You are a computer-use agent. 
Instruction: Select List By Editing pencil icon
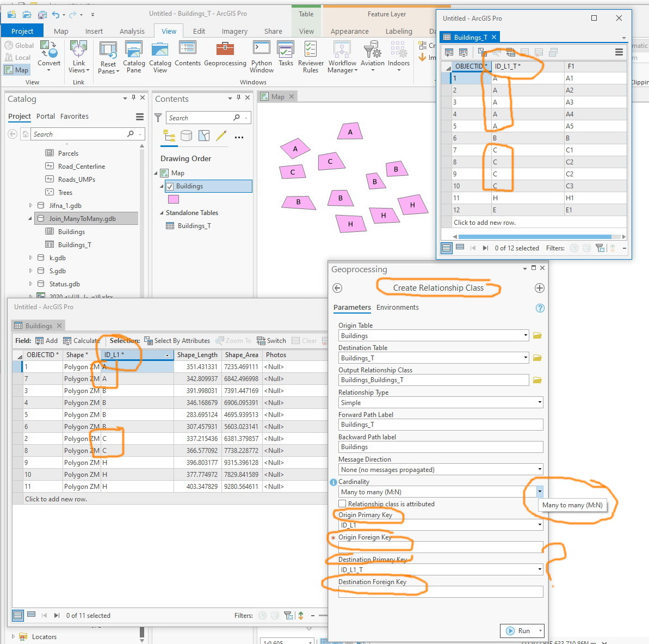coord(221,136)
